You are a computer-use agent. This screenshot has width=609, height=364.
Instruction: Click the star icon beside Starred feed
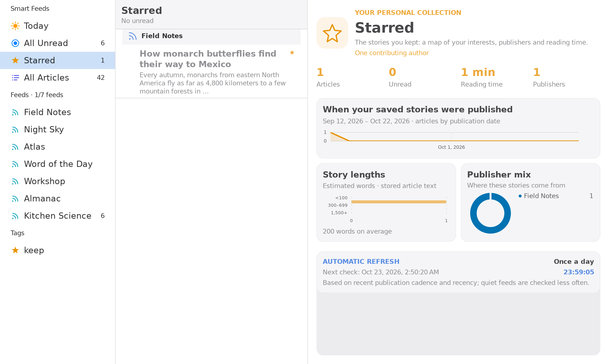pos(15,60)
